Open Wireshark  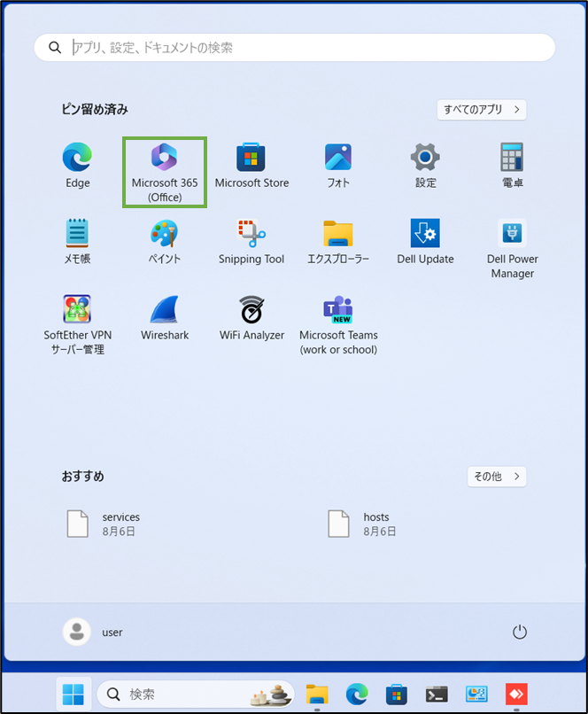click(165, 318)
